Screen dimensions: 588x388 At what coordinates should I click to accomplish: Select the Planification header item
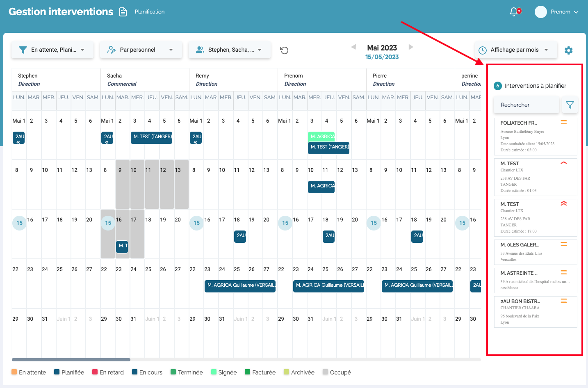click(150, 12)
